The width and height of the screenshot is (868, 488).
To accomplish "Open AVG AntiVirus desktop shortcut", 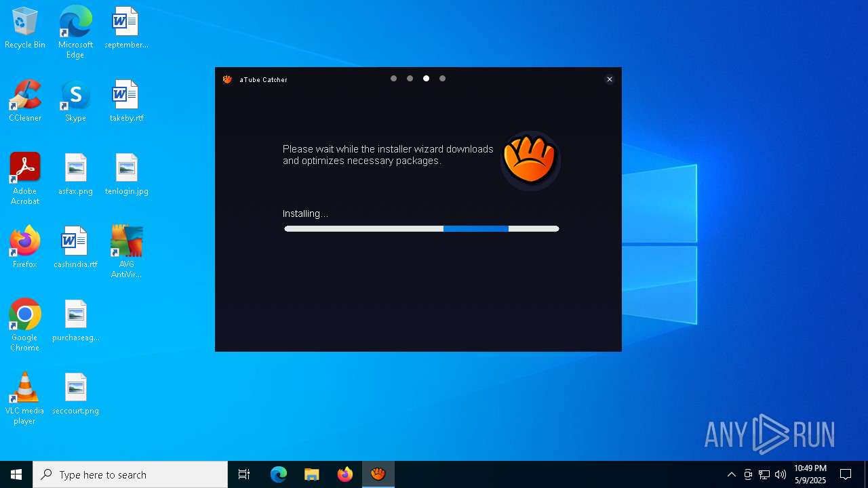I will [126, 252].
